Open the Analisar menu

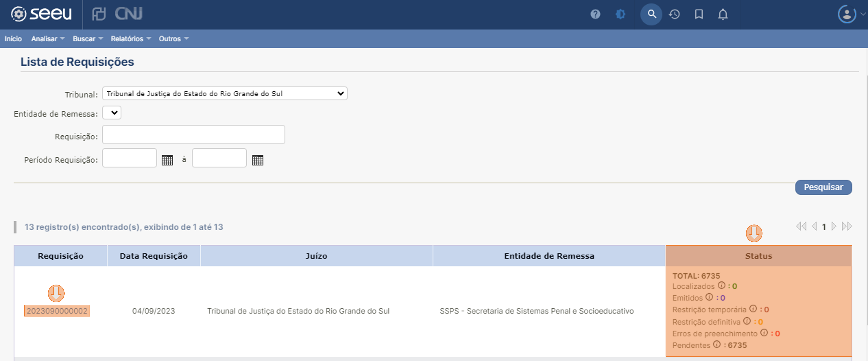pyautogui.click(x=48, y=39)
